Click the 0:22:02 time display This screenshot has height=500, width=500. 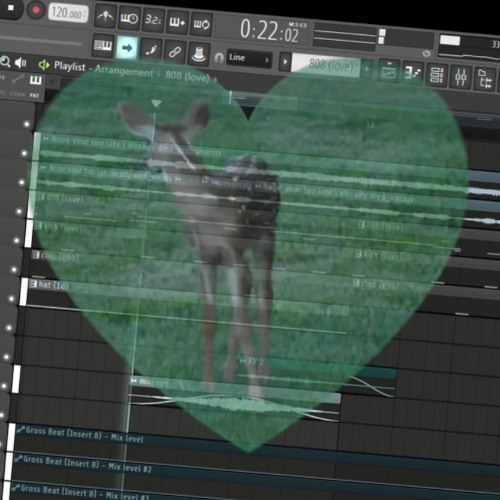(269, 31)
